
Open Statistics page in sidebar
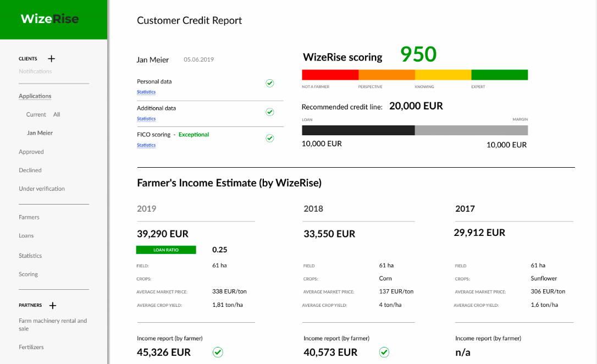(30, 256)
